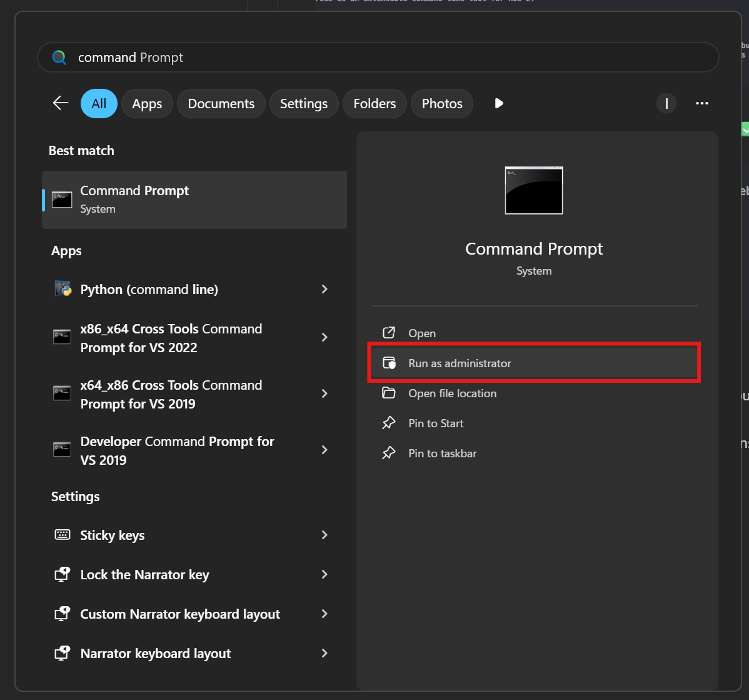Click the play arrow to show more filters
This screenshot has width=749, height=700.
[x=498, y=103]
